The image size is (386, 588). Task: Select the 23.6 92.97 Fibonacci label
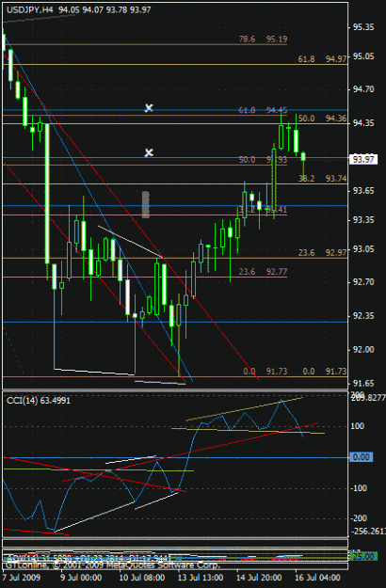[x=322, y=253]
